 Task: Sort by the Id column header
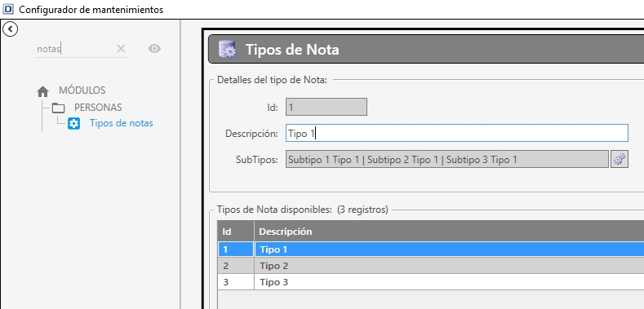[x=236, y=232]
